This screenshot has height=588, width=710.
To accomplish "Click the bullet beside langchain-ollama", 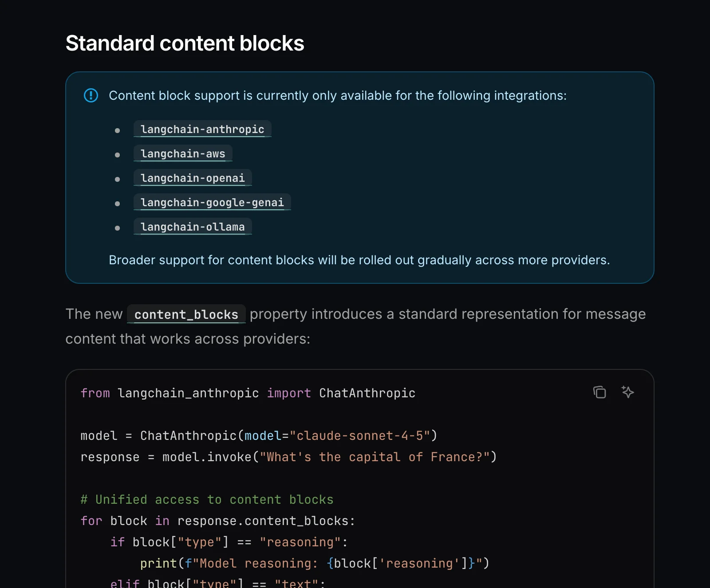I will 118,227.
